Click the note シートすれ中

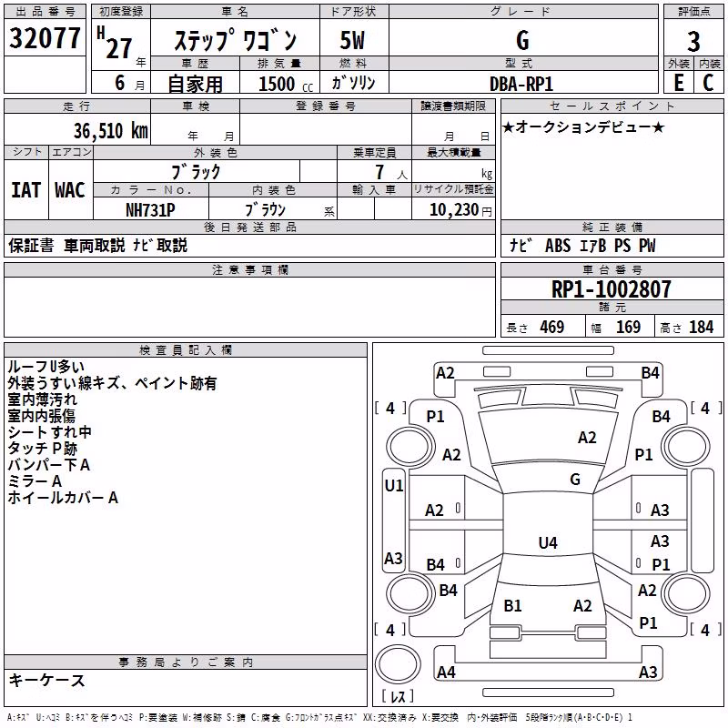coord(49,431)
